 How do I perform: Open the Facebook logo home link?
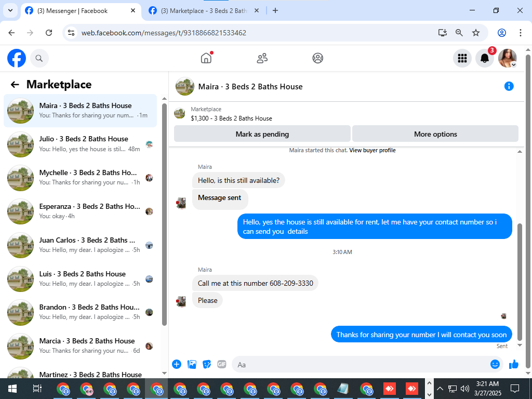17,58
